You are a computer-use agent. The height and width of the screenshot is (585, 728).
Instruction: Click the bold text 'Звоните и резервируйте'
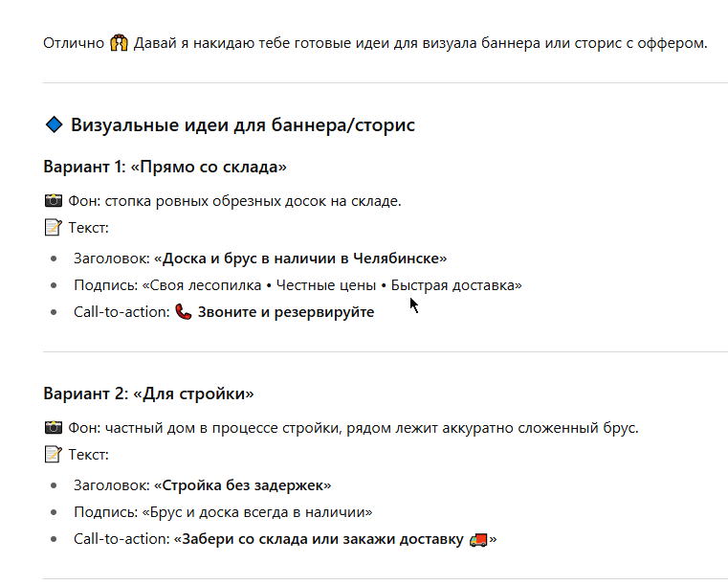[286, 312]
